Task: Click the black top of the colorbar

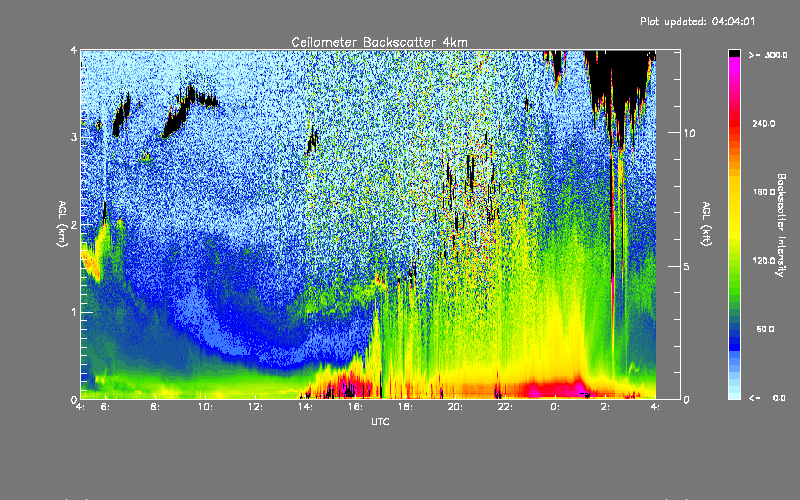Action: point(734,53)
